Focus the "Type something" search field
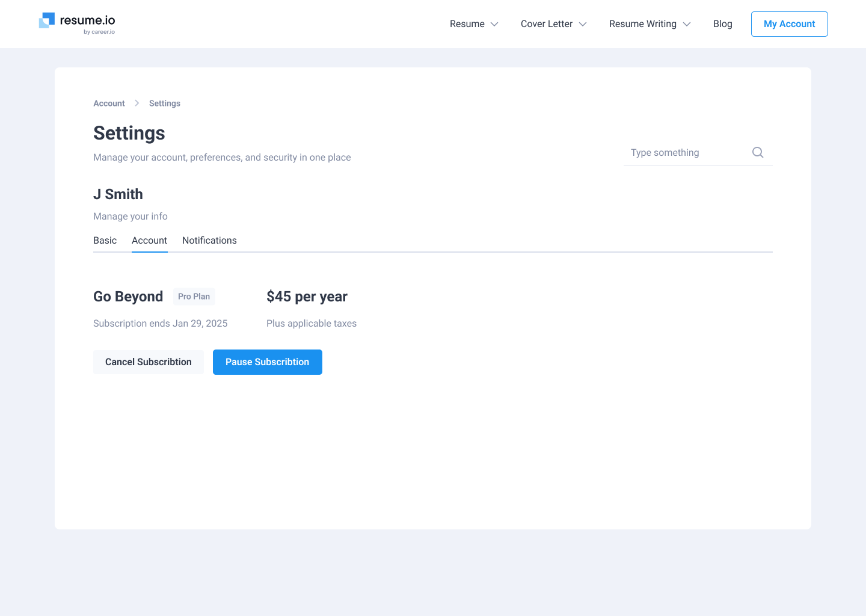This screenshot has height=616, width=866. 686,153
